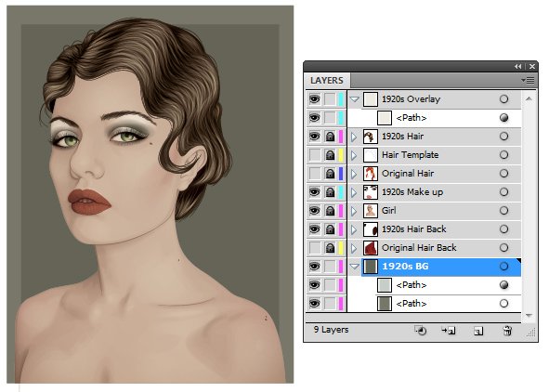
Task: Unlock the 1920s Hair layer
Action: tap(330, 137)
